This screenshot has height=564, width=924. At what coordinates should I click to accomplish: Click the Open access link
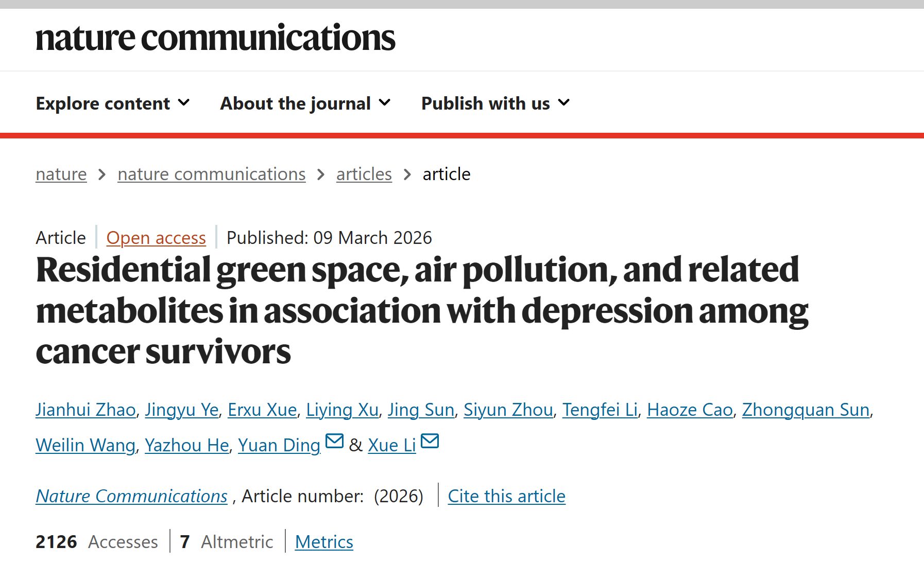pyautogui.click(x=156, y=238)
